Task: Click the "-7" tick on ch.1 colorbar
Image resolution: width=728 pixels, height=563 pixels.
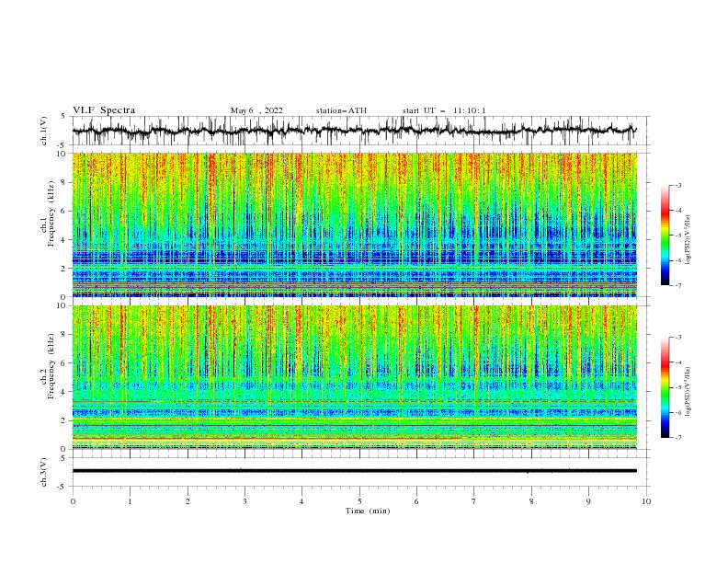Action: pos(678,285)
